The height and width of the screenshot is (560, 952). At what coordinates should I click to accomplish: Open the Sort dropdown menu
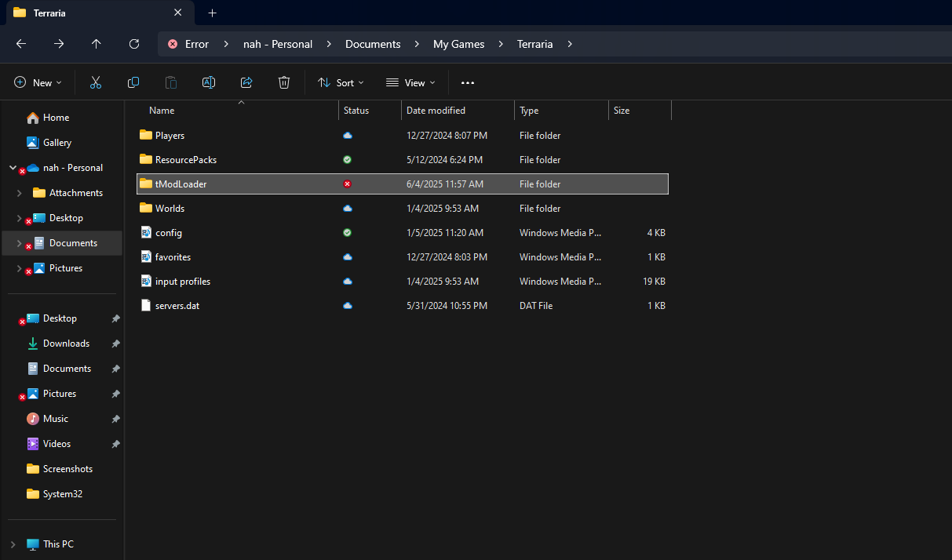341,82
